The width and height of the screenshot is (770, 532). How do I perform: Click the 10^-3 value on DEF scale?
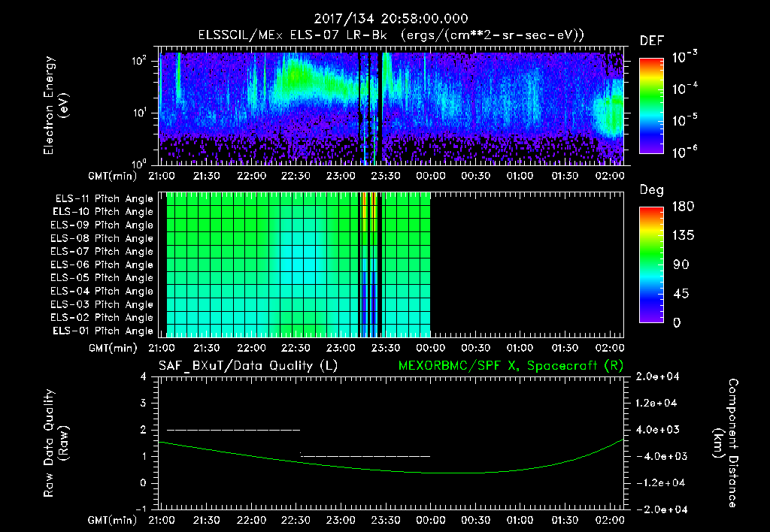pos(685,57)
